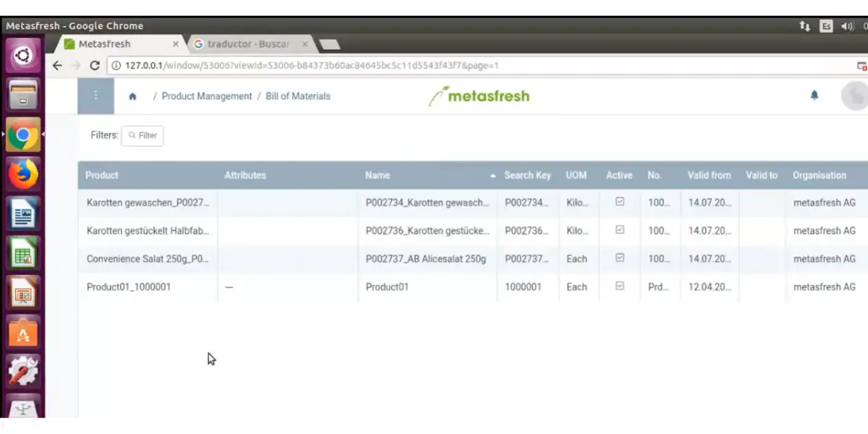Close the traductor browser tab

[x=305, y=44]
